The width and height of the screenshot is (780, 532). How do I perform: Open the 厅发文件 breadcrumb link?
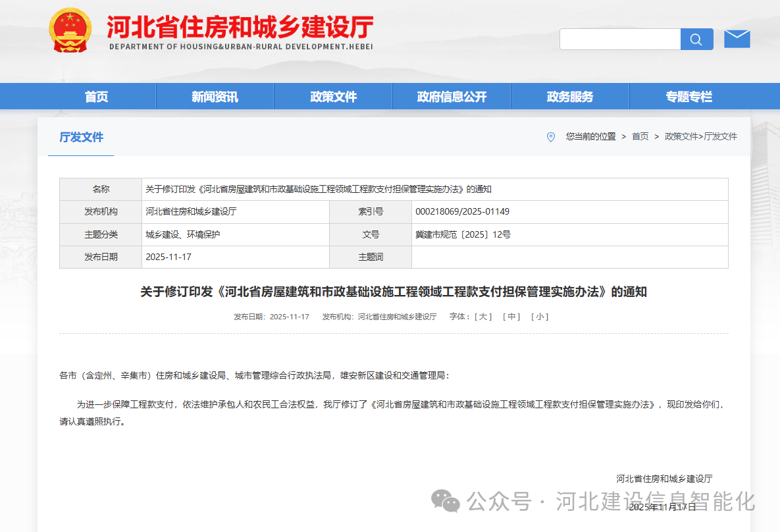pos(720,137)
